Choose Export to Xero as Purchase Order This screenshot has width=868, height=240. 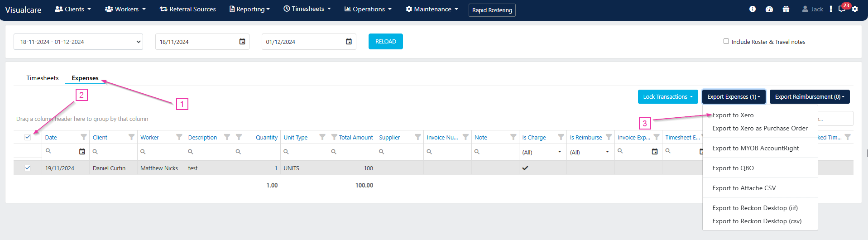click(760, 128)
